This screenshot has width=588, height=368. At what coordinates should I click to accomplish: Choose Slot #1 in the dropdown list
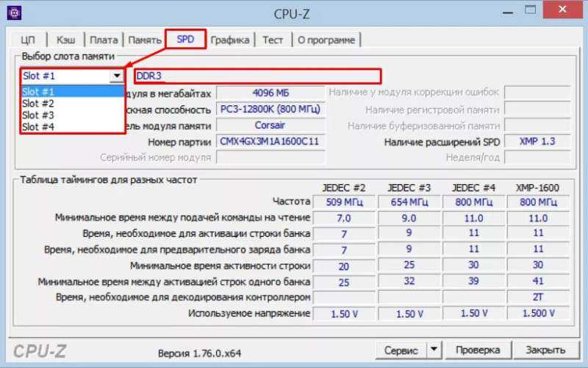(72, 91)
